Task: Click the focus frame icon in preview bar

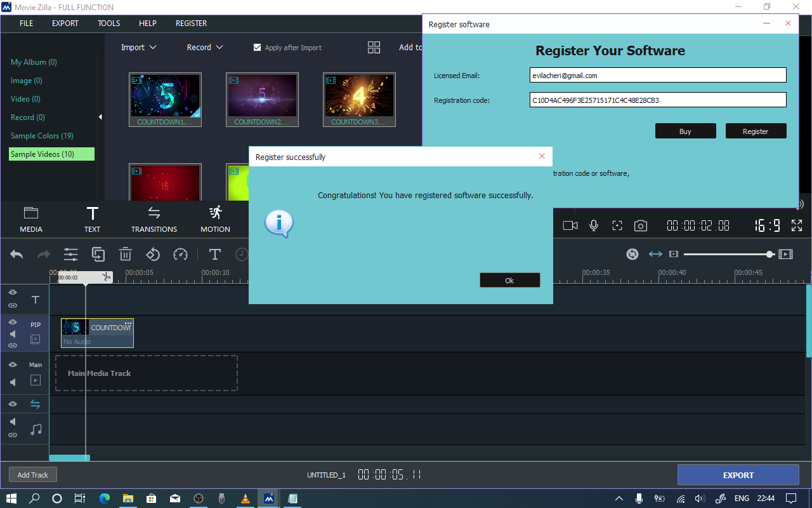Action: 617,225
